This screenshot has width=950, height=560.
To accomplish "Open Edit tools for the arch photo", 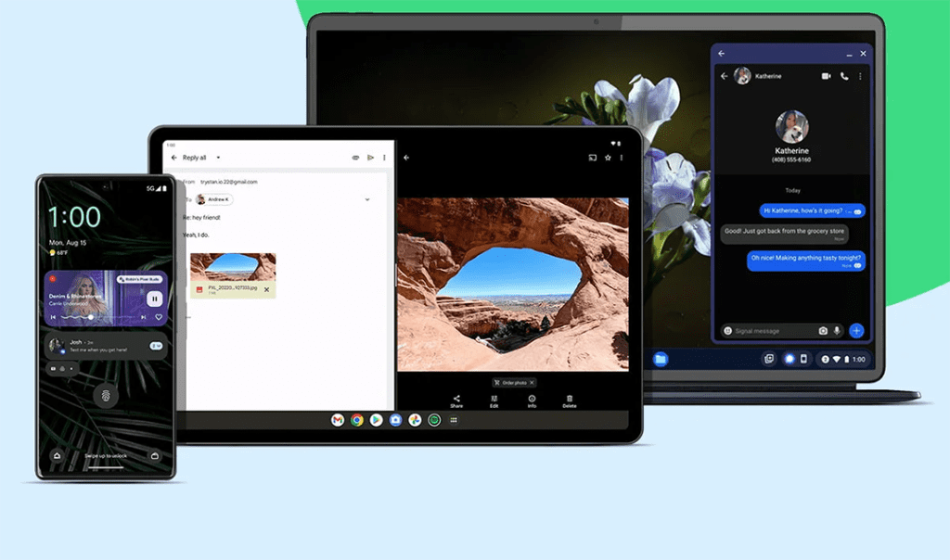I will 494,399.
